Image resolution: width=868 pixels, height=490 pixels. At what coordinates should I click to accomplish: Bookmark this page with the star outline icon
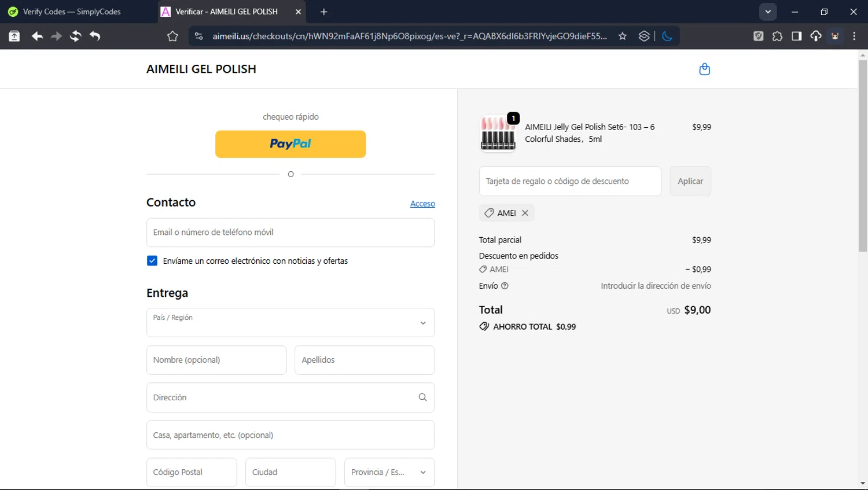pyautogui.click(x=172, y=36)
